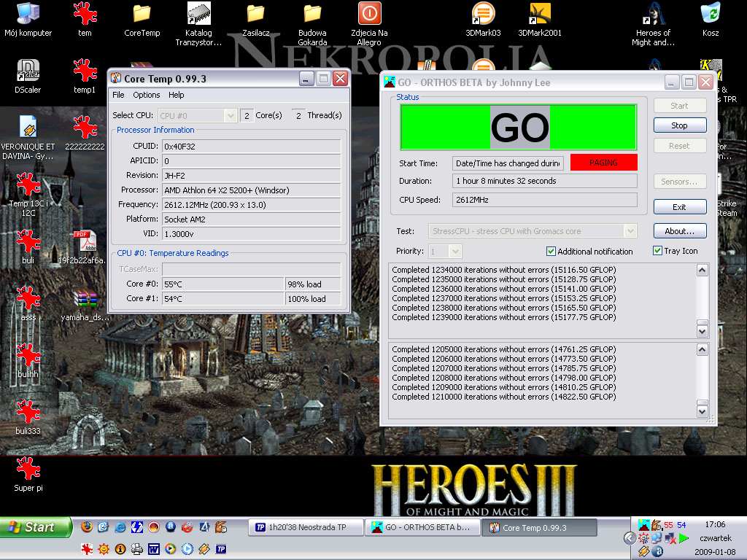Click the green play arrow tray icon
Image resolution: width=747 pixels, height=560 pixels.
tap(684, 538)
